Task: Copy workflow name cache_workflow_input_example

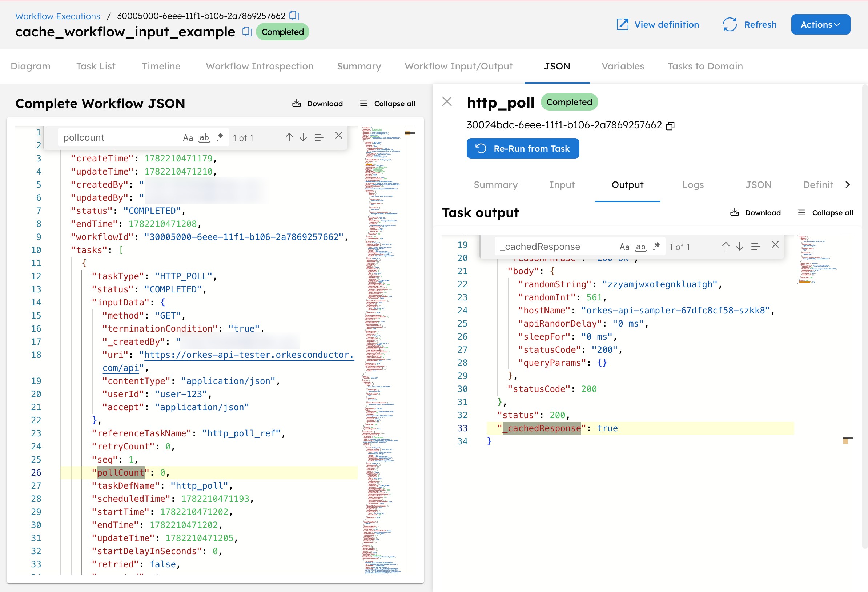Action: click(x=246, y=32)
